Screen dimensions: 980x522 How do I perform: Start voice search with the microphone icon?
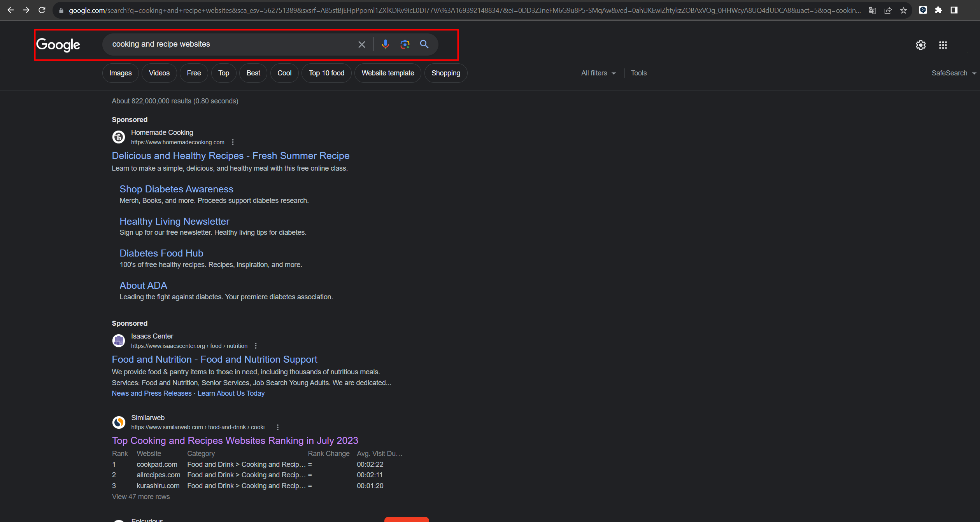click(385, 44)
